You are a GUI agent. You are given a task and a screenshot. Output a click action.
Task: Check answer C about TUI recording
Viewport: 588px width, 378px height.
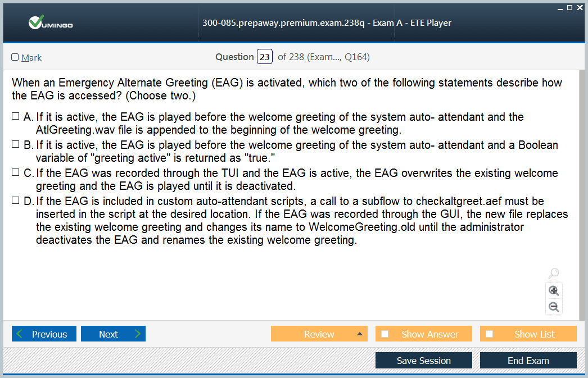15,172
